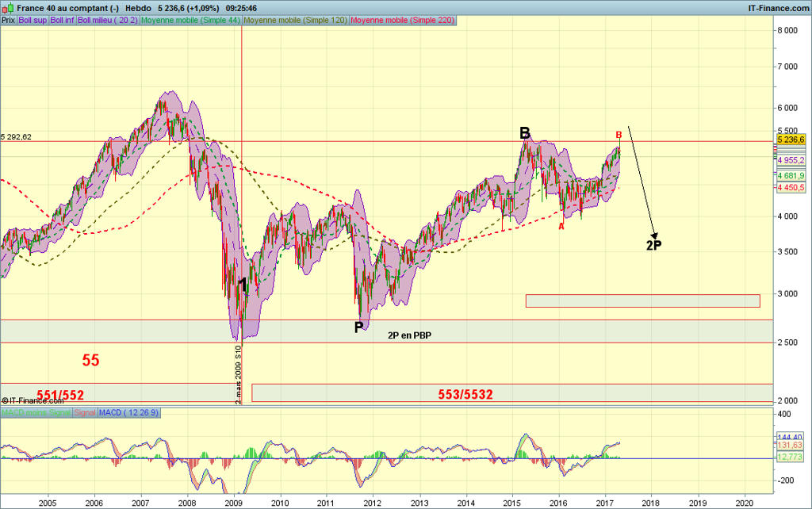Click the red 4 450,5 price tag
This screenshot has width=812, height=509.
791,187
